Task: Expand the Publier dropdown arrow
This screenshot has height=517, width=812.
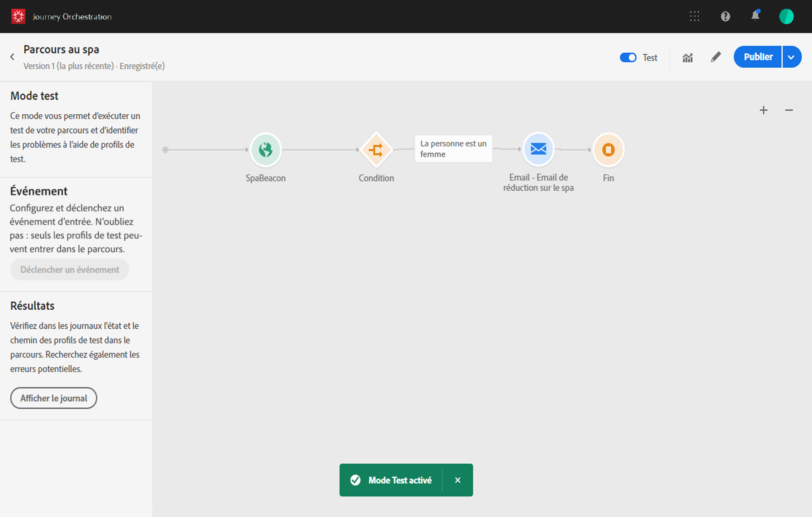Action: 791,57
